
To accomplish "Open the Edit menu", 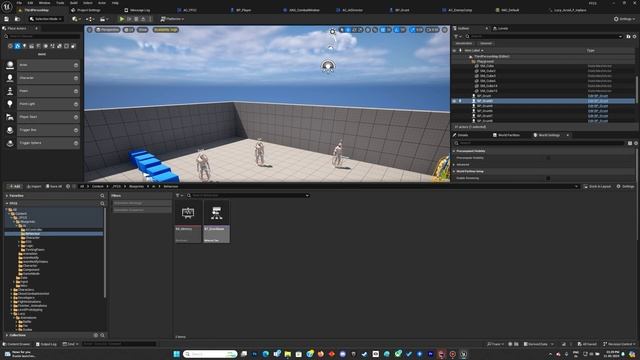I will (30, 3).
